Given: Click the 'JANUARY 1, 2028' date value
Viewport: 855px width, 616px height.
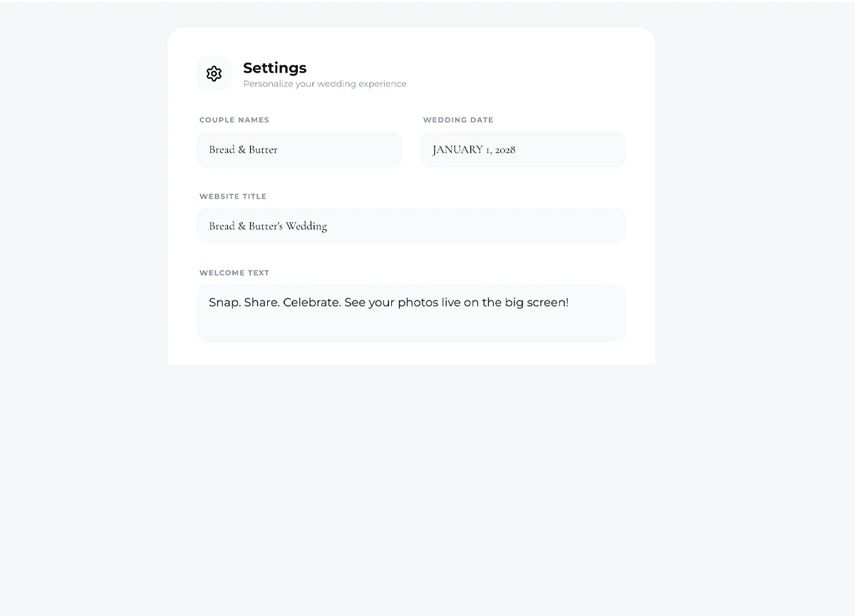Looking at the screenshot, I should click(x=474, y=150).
